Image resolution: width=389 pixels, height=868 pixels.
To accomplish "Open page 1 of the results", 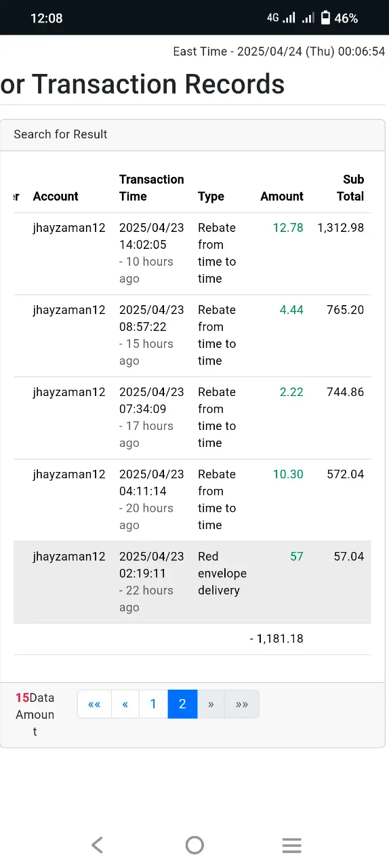I will (x=153, y=704).
